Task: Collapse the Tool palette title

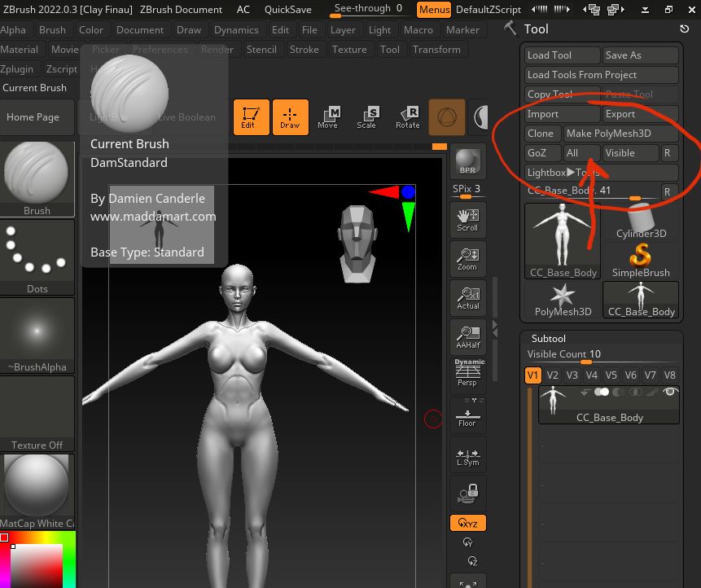Action: tap(536, 29)
